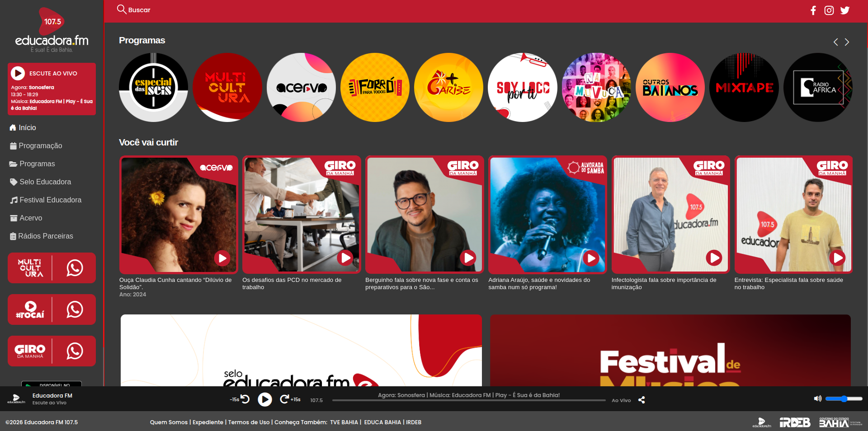The image size is (868, 431).
Task: Open the Facebook page icon
Action: pos(813,10)
